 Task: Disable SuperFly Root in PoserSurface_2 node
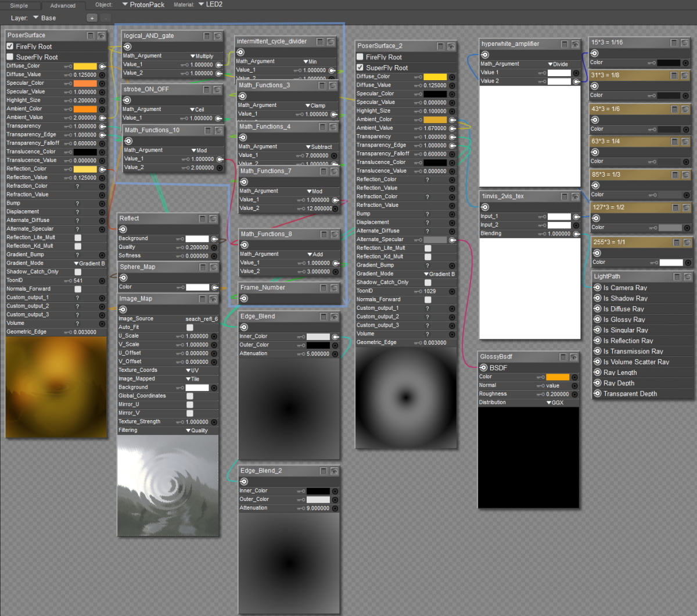360,67
